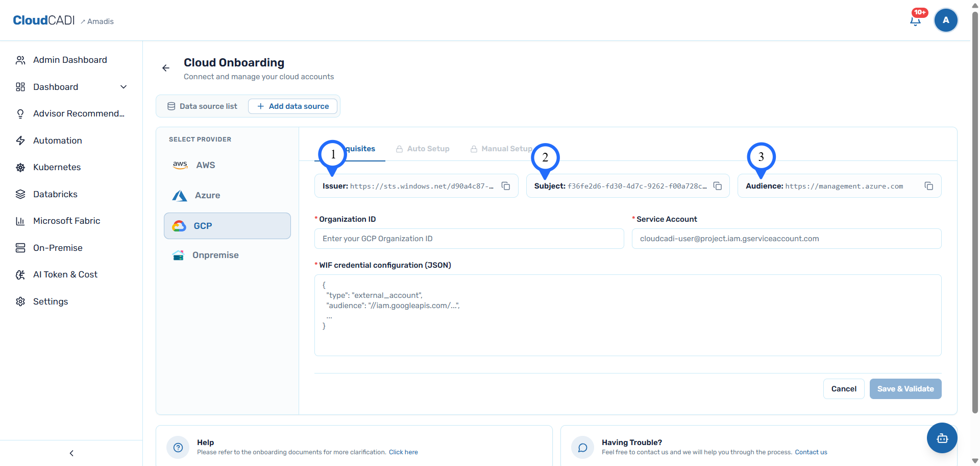The image size is (980, 466).
Task: Click the Cancel button
Action: point(844,389)
